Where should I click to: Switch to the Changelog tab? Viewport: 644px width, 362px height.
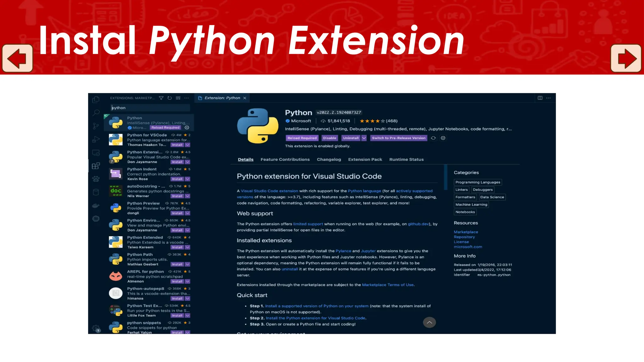click(329, 160)
